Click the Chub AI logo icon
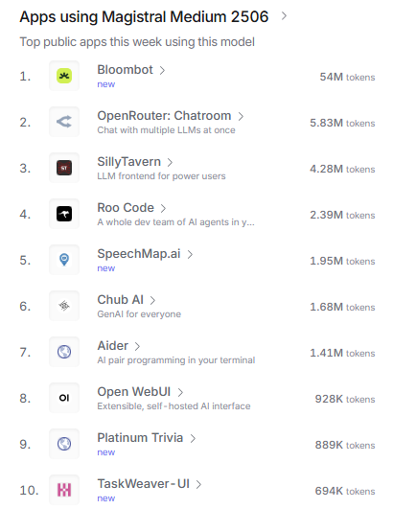Image resolution: width=393 pixels, height=532 pixels. [64, 306]
